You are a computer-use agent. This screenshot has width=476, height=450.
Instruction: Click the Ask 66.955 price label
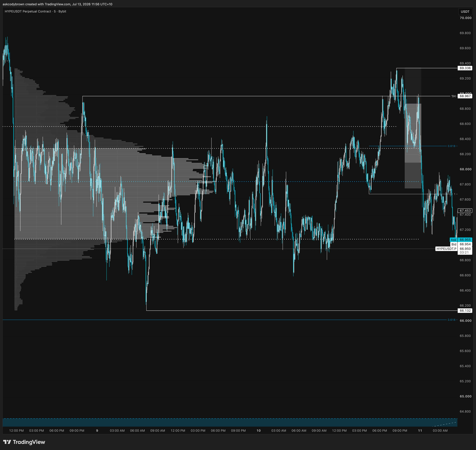click(461, 240)
